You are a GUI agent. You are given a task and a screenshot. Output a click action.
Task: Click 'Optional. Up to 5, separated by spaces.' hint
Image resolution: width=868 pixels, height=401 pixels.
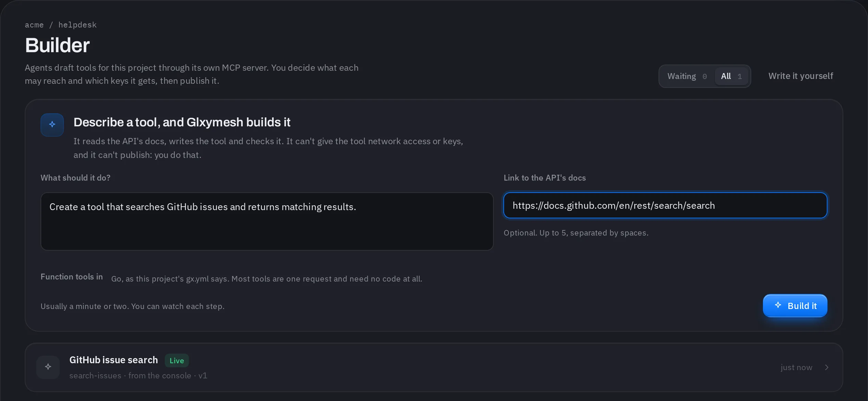pyautogui.click(x=576, y=233)
